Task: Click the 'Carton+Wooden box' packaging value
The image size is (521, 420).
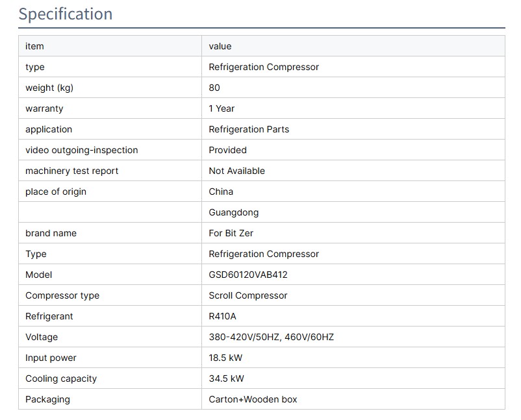Action: (253, 399)
